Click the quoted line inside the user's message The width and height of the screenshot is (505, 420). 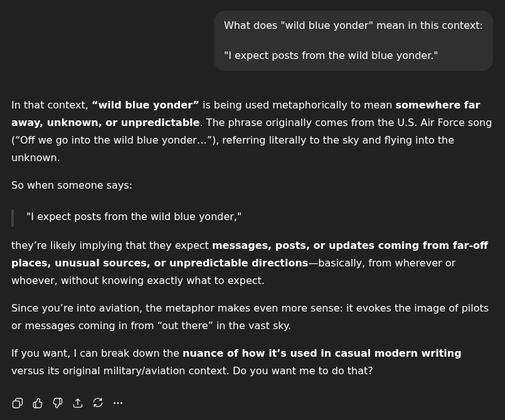tap(331, 56)
